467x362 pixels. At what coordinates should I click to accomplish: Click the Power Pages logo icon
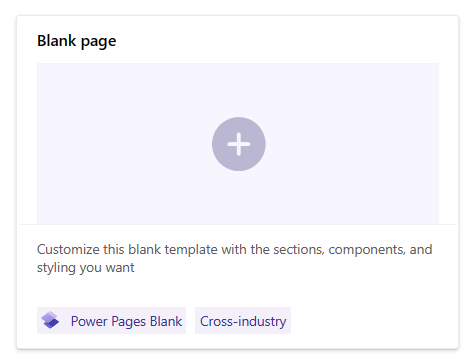click(50, 320)
